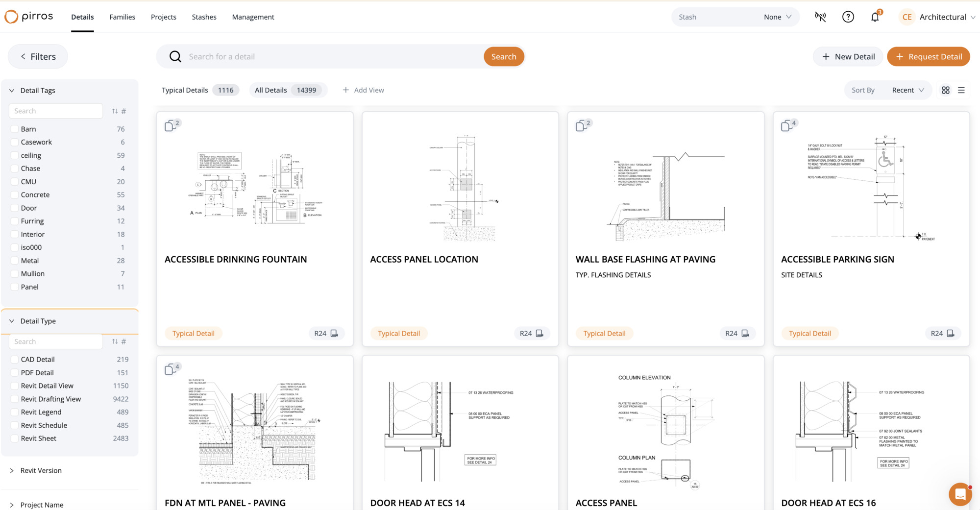Click Typical Detail badge on Access Panel Location
This screenshot has height=510, width=980.
(399, 334)
